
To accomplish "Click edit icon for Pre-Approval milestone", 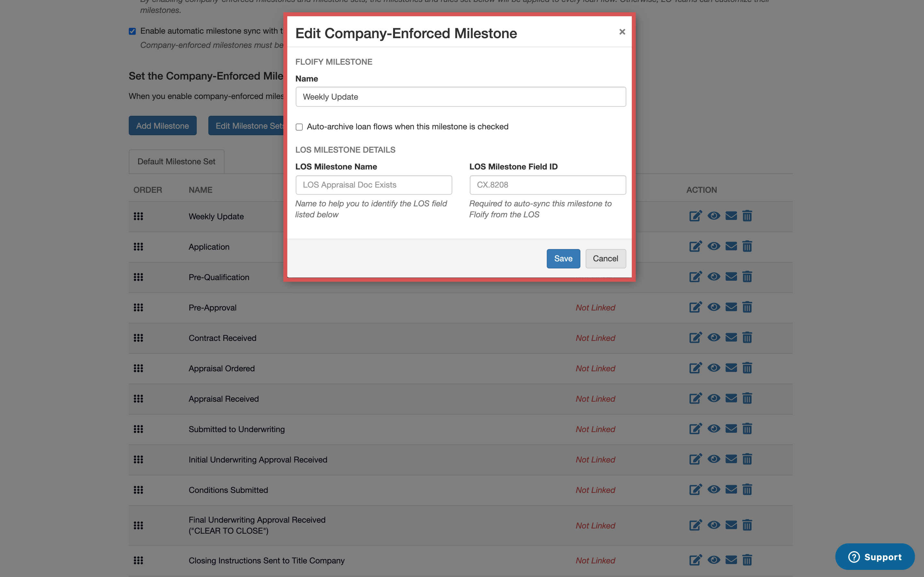I will coord(695,307).
